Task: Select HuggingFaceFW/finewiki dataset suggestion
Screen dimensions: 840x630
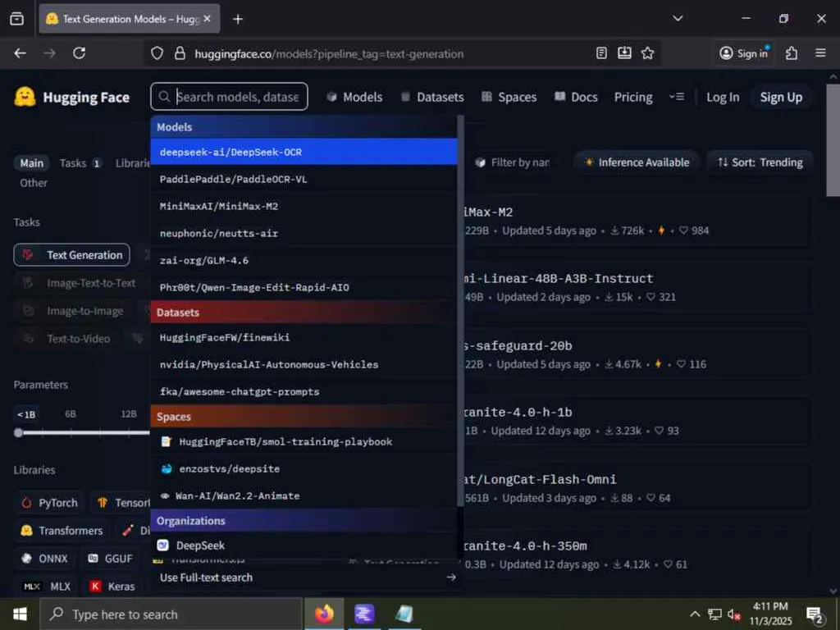Action: tap(304, 337)
